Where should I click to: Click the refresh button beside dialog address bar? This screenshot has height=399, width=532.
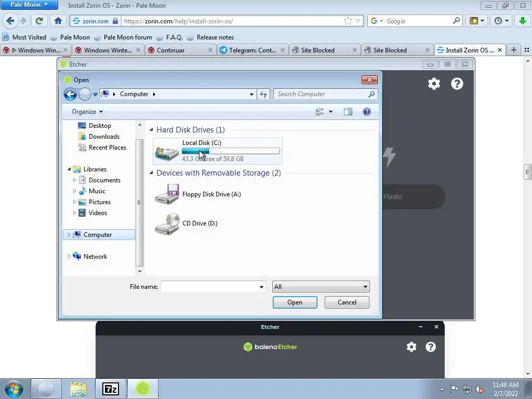pos(263,94)
